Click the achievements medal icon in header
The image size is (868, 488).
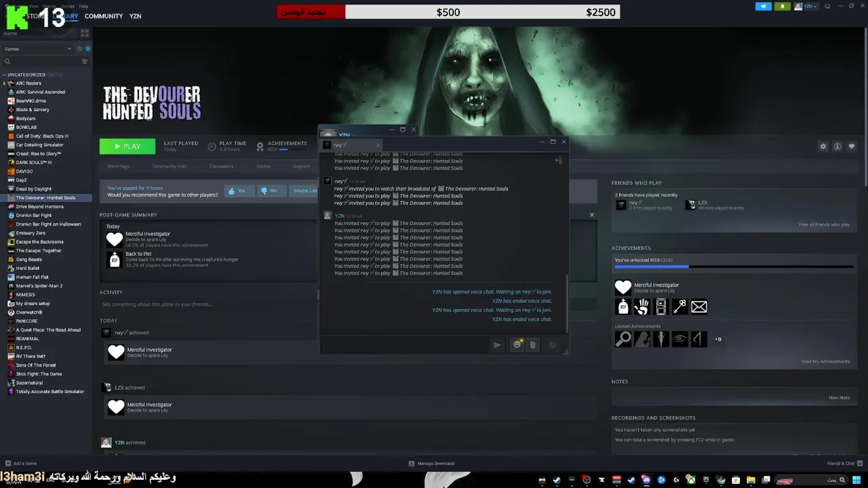[x=260, y=146]
